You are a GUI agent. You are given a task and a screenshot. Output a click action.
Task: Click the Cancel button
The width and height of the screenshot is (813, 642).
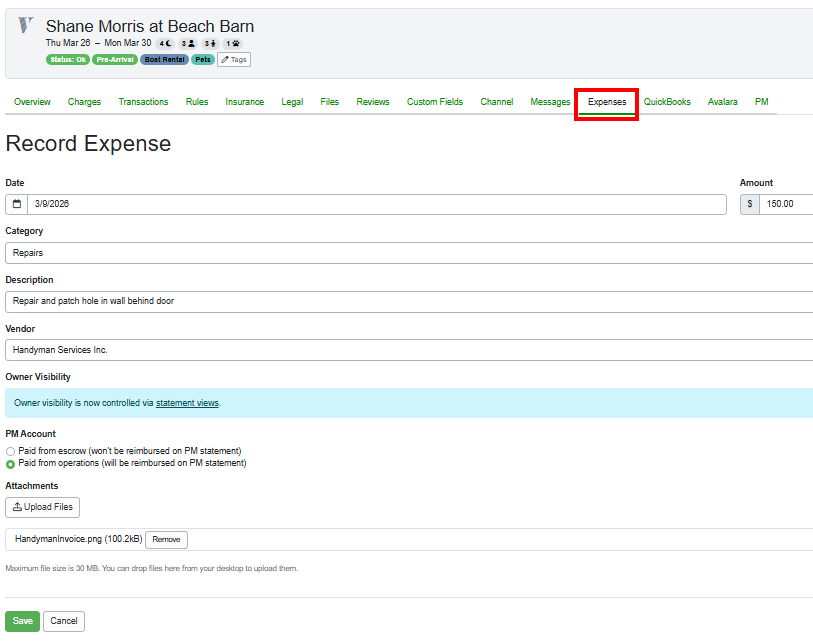click(x=63, y=621)
